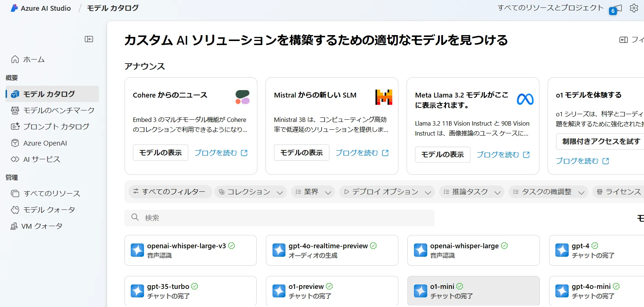Screen dimensions: 644x307
Task: Click the プロンプト カタログ icon
Action: (x=15, y=126)
